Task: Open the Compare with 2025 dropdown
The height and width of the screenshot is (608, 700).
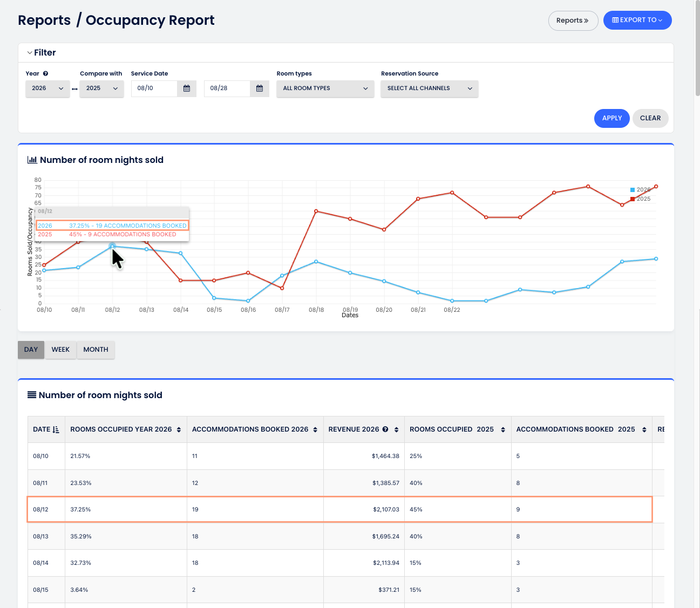Action: click(x=101, y=88)
